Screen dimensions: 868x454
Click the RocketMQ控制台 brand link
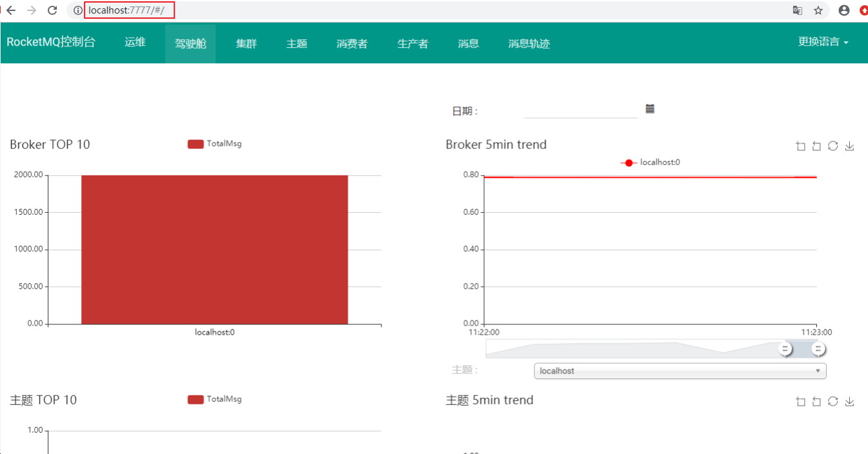pos(51,43)
